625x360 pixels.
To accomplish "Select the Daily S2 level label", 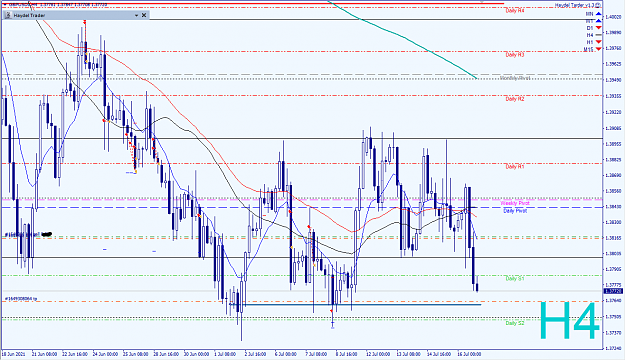I will [x=515, y=323].
